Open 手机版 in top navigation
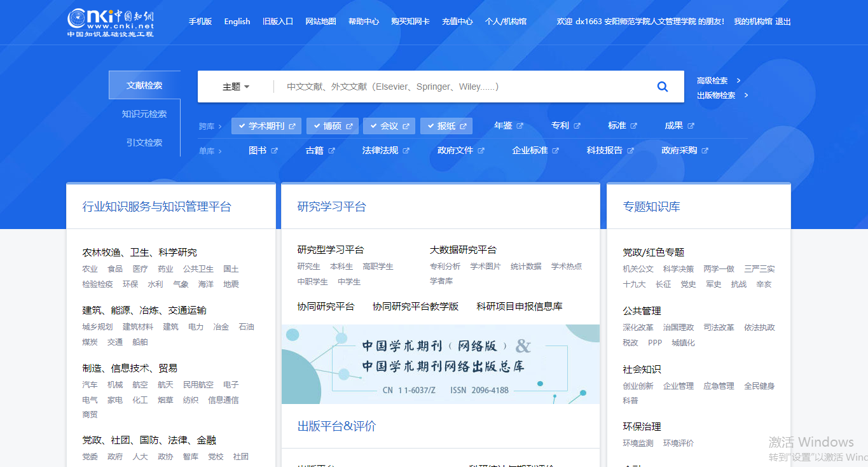Screen dimensions: 868x467 pos(200,22)
